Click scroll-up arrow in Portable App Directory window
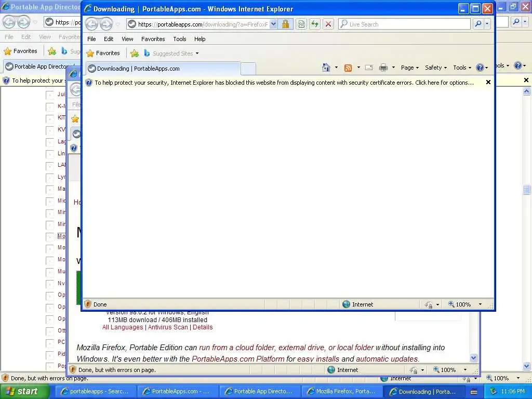The width and height of the screenshot is (532, 399). (x=527, y=91)
